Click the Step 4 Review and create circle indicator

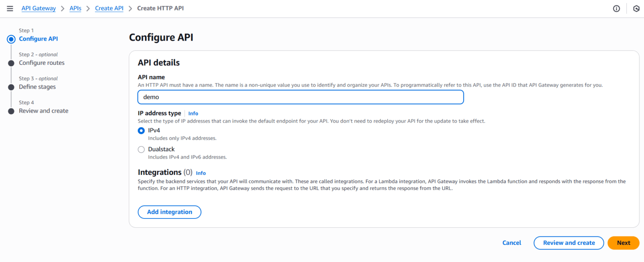(x=11, y=110)
